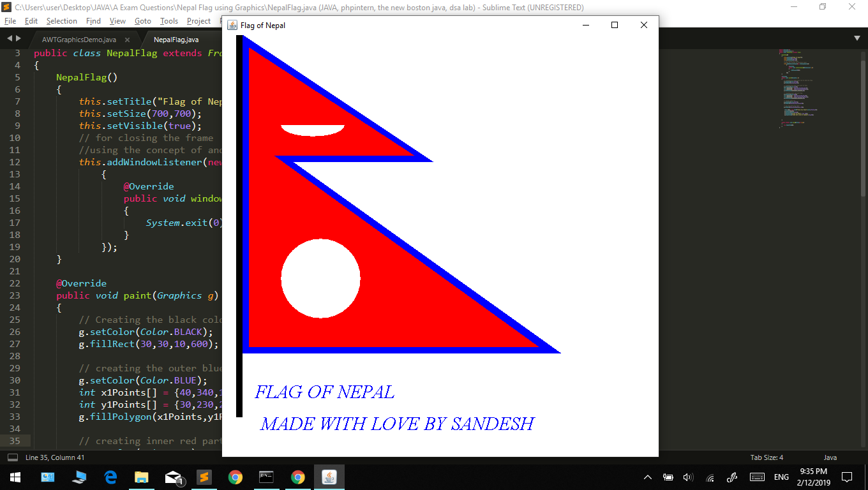The width and height of the screenshot is (868, 490).
Task: Open the Tools menu
Action: point(169,21)
